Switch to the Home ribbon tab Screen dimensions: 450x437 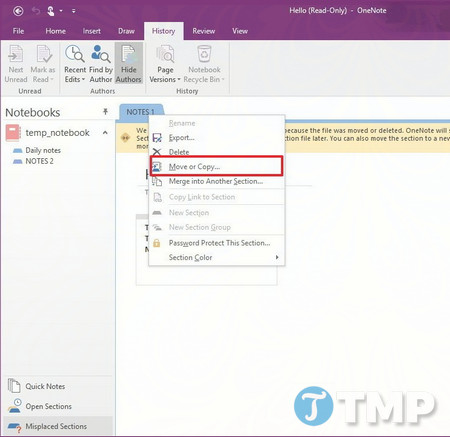point(55,31)
